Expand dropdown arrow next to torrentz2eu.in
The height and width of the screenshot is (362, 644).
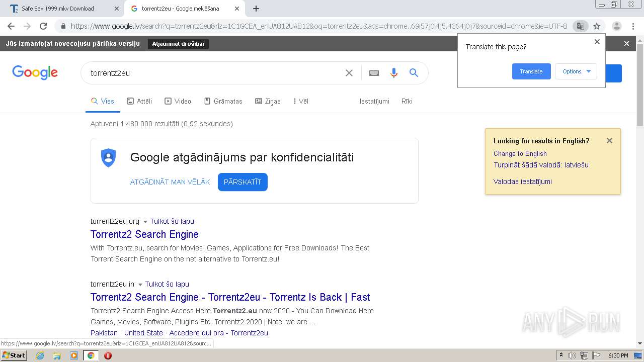click(140, 285)
